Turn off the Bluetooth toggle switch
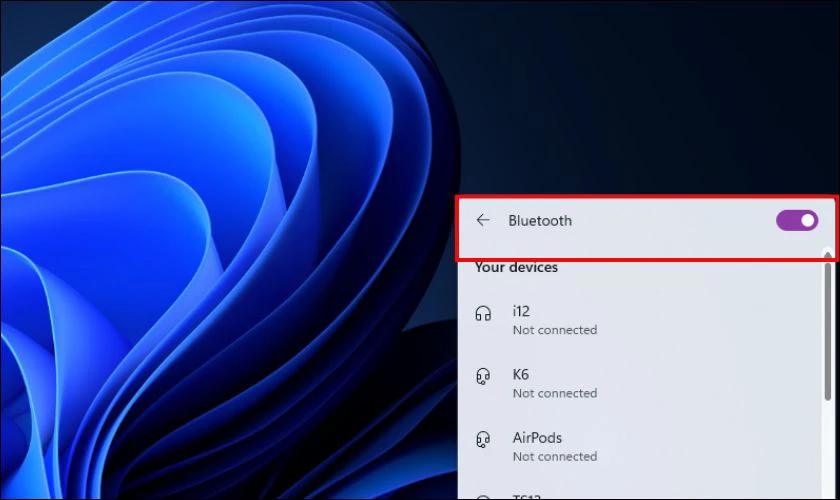840x500 pixels. [797, 221]
